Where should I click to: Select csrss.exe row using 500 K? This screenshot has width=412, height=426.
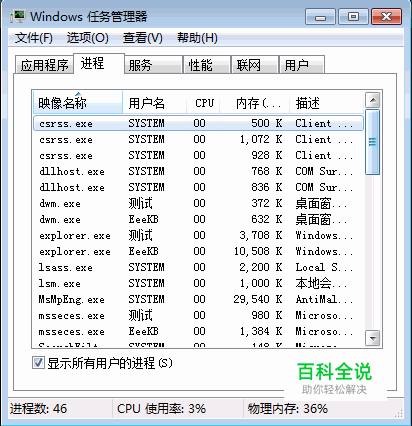[198, 123]
